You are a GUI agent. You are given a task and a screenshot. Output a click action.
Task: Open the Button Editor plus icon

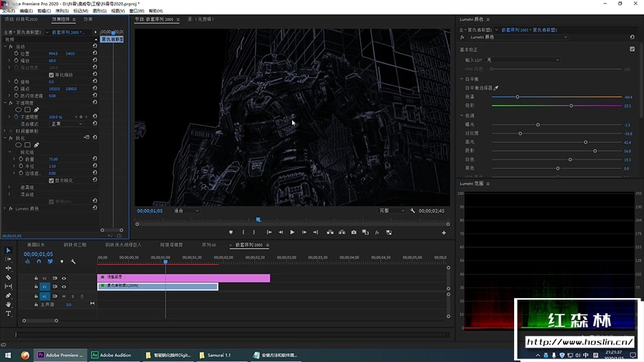click(443, 233)
